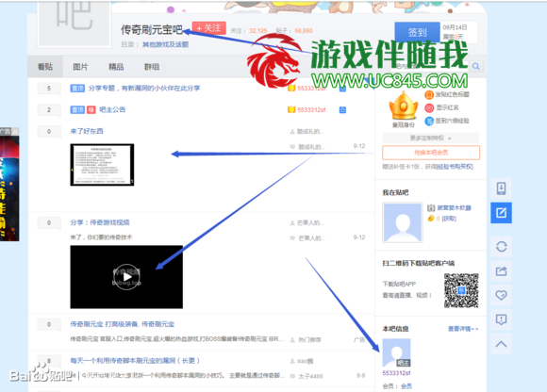Click author 芒果人的... in 传奇游戏视频 row
Image resolution: width=547 pixels, height=392 pixels.
pos(309,223)
